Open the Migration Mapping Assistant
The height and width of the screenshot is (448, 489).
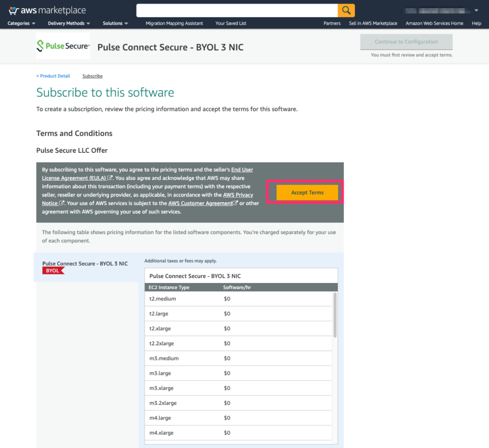174,23
